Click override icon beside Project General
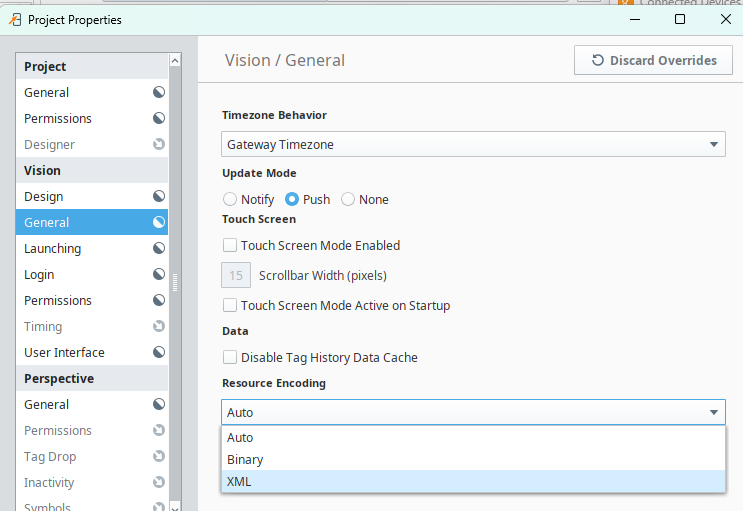 (158, 92)
